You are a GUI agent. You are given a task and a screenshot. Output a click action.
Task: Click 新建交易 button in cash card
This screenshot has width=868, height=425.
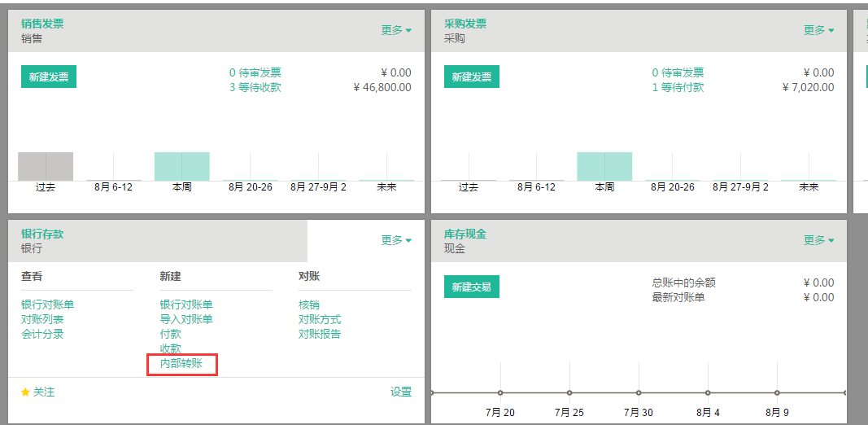coord(471,287)
